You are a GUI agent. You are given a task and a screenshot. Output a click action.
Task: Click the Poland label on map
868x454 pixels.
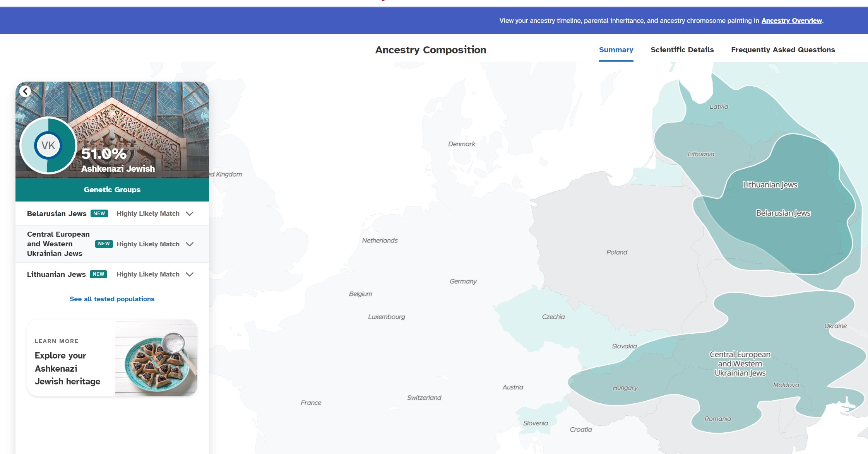tap(617, 252)
